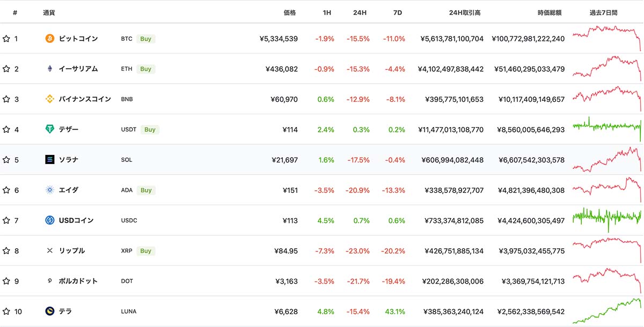Click the Polkadot logo icon
Image resolution: width=644 pixels, height=327 pixels.
tap(50, 281)
